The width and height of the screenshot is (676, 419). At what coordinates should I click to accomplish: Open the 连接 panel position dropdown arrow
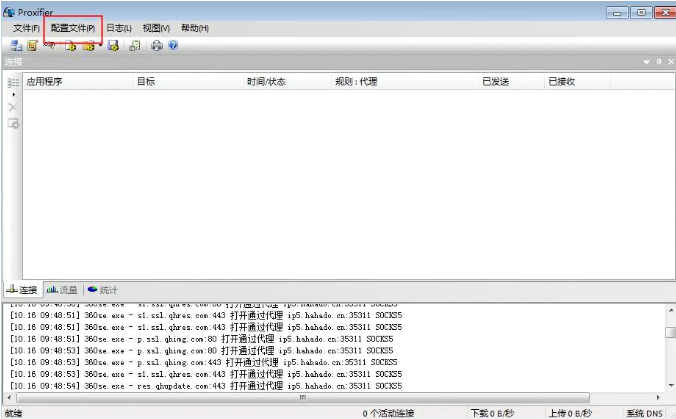(646, 62)
